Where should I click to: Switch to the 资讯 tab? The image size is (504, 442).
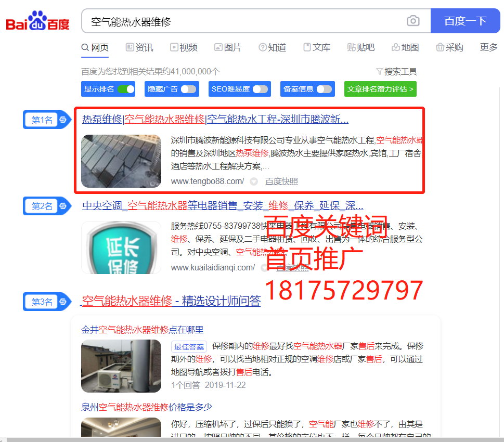pos(139,47)
